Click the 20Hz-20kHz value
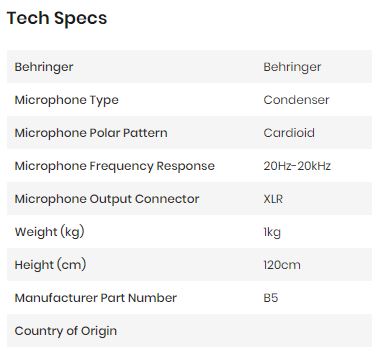The height and width of the screenshot is (360, 385). [x=297, y=166]
